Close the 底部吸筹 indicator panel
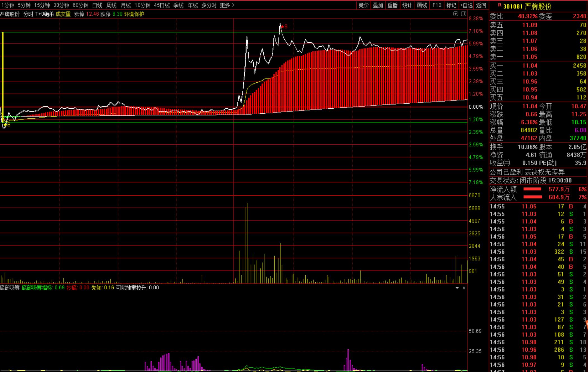 click(x=464, y=288)
